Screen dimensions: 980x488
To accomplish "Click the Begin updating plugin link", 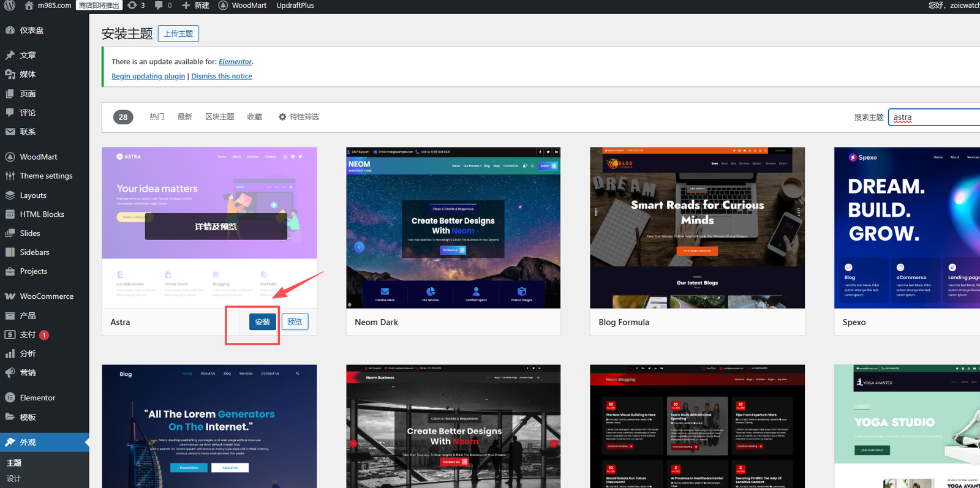I will 148,77.
